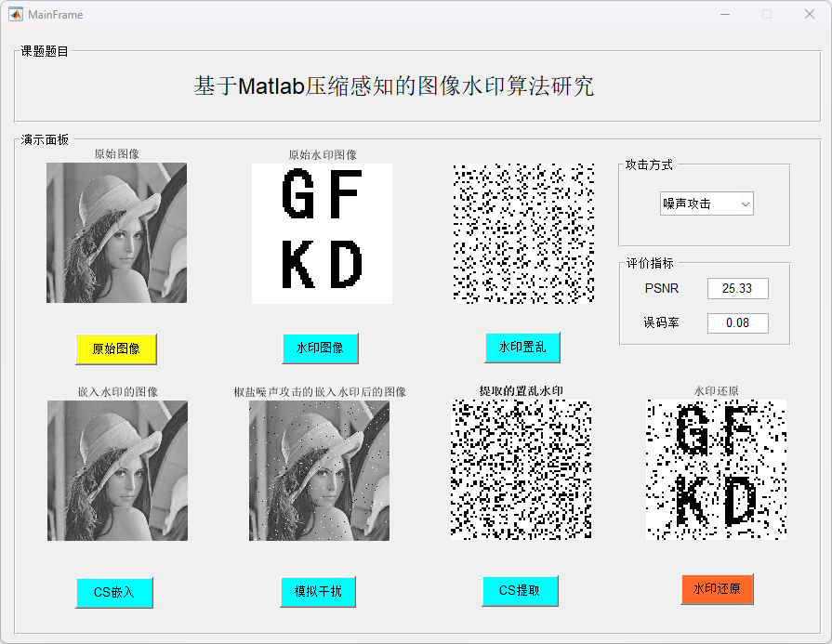
Task: Click the yellow 原始图像 button
Action: 115,348
